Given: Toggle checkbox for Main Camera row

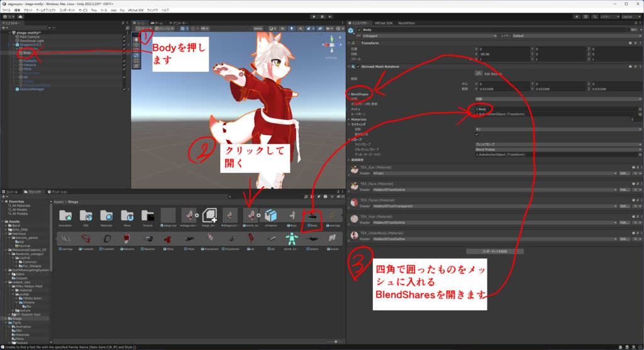Looking at the screenshot, I should [x=124, y=37].
